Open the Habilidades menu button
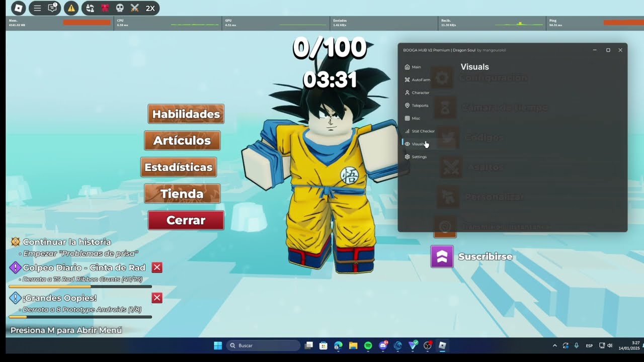This screenshot has width=644, height=362. [186, 114]
